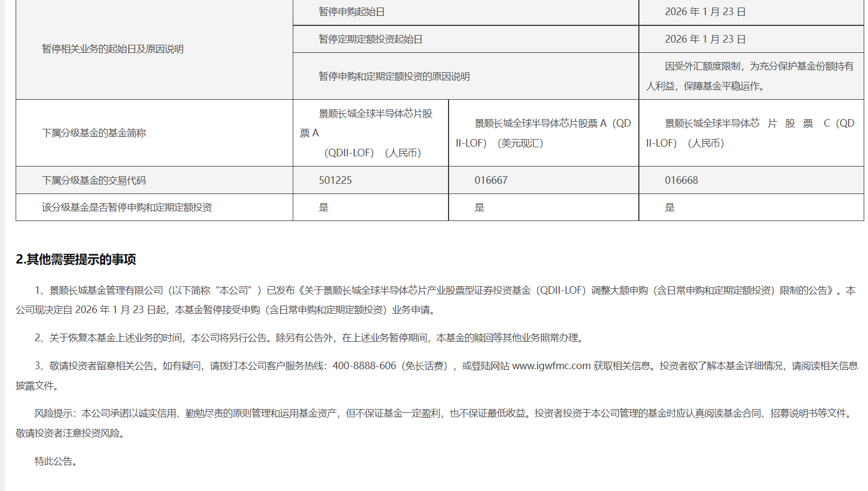Click '是' under code 501225

pos(323,208)
